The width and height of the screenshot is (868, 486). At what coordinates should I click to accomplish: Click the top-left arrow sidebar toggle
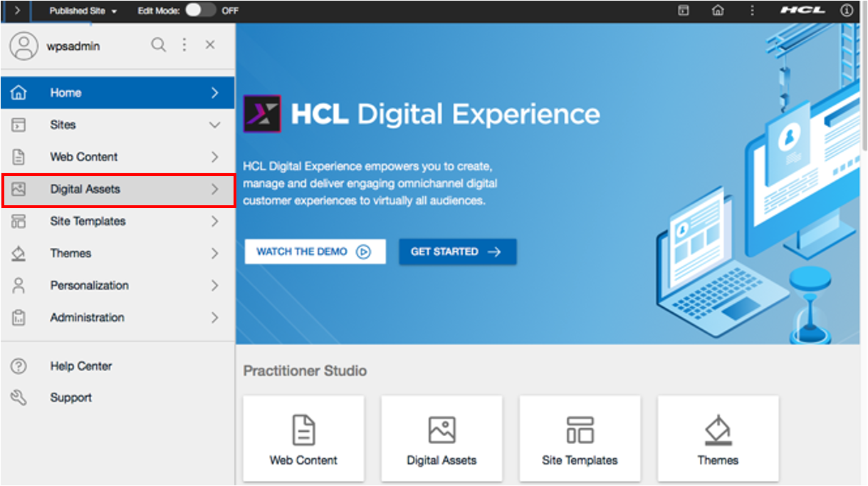[17, 11]
